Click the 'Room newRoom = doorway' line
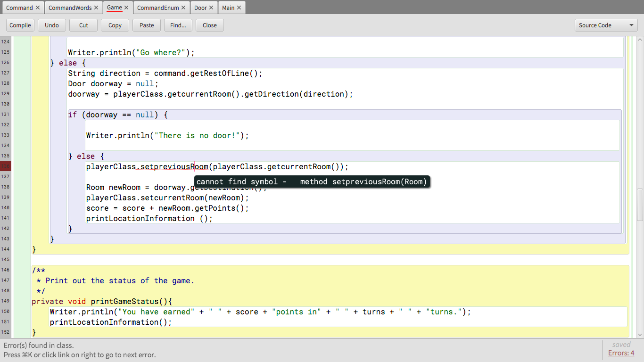 coord(176,187)
